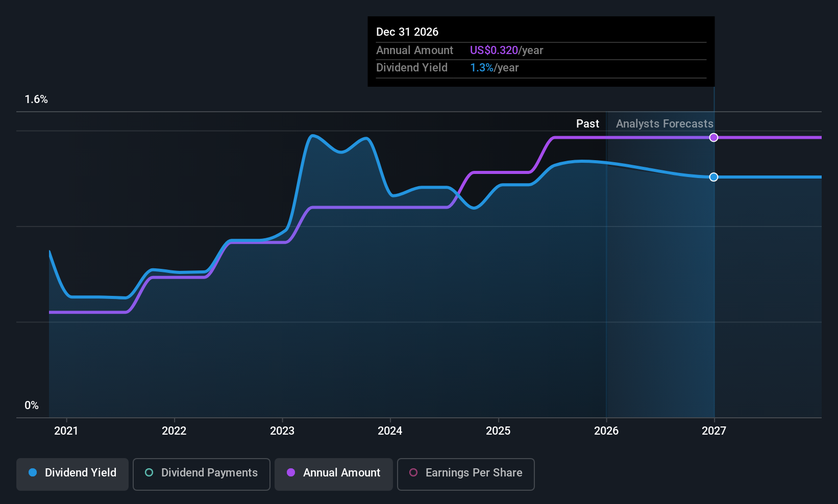Screen dimensions: 838x504
Task: Click the Past region label
Action: 587,123
